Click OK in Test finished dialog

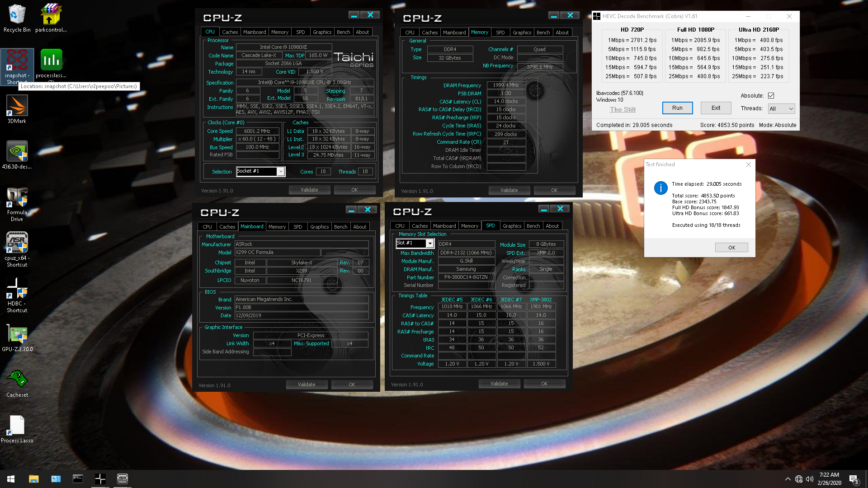tap(731, 248)
